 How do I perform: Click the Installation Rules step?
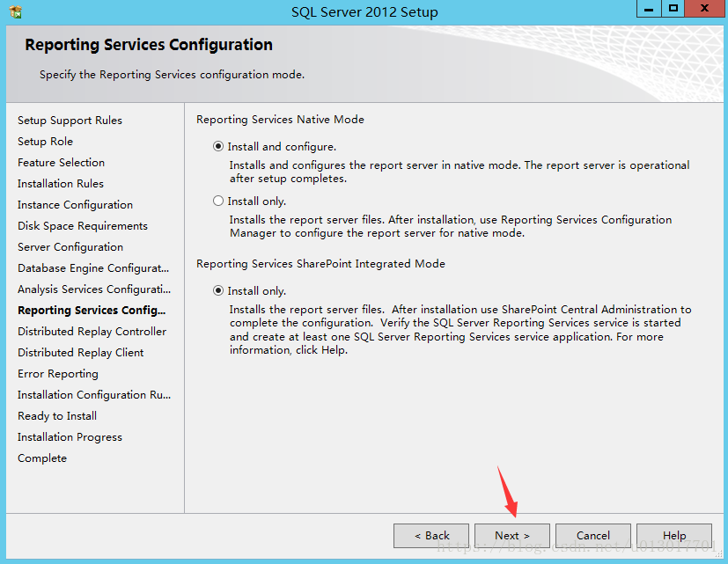pos(61,183)
